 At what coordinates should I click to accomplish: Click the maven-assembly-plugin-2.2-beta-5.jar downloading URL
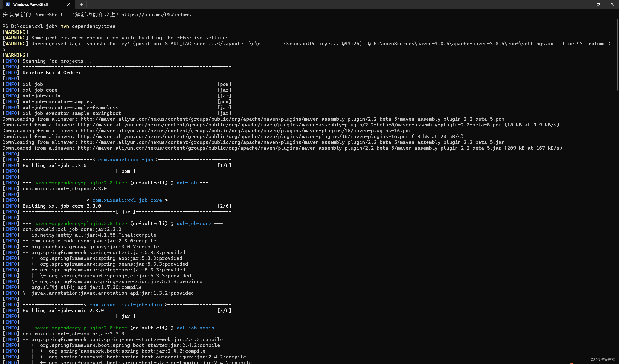pyautogui.click(x=292, y=142)
